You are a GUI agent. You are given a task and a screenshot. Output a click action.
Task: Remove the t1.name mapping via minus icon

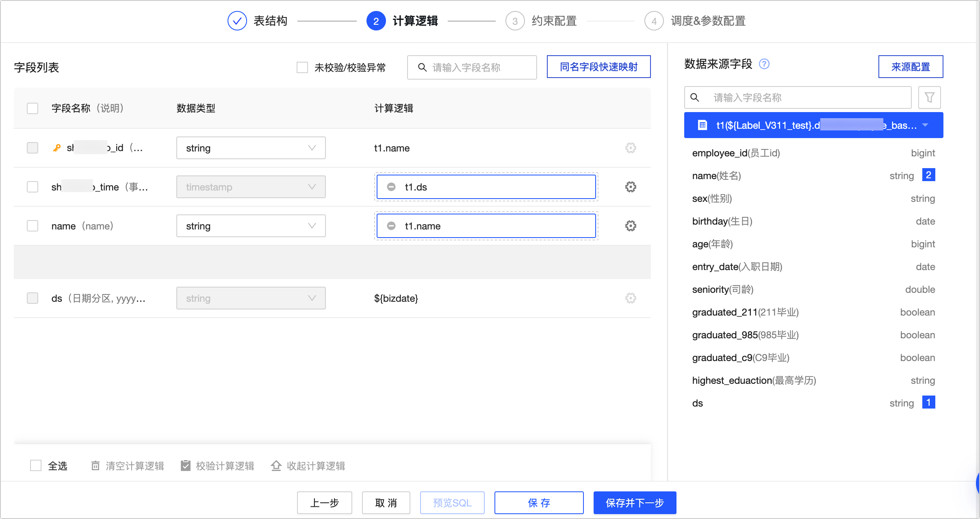point(391,226)
